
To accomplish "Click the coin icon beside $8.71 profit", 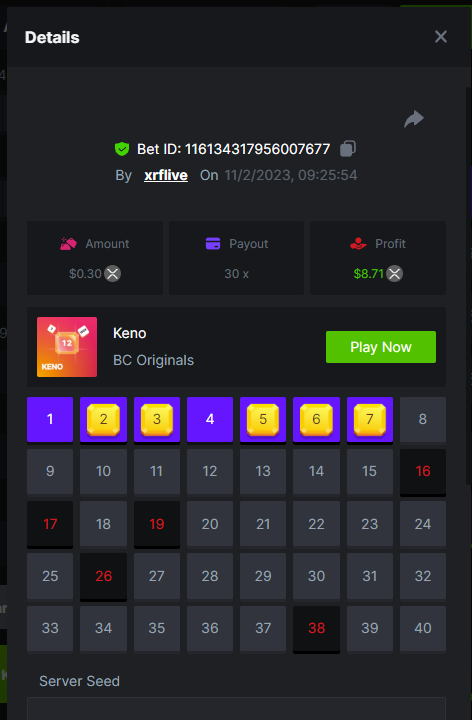I will [x=394, y=274].
